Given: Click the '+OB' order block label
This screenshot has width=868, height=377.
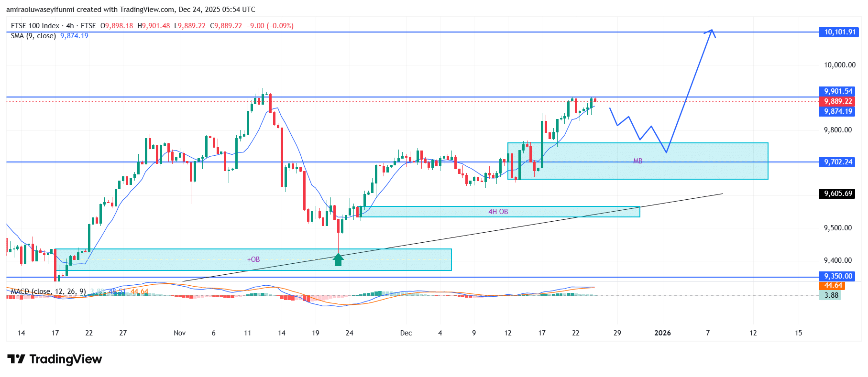Looking at the screenshot, I should [253, 259].
